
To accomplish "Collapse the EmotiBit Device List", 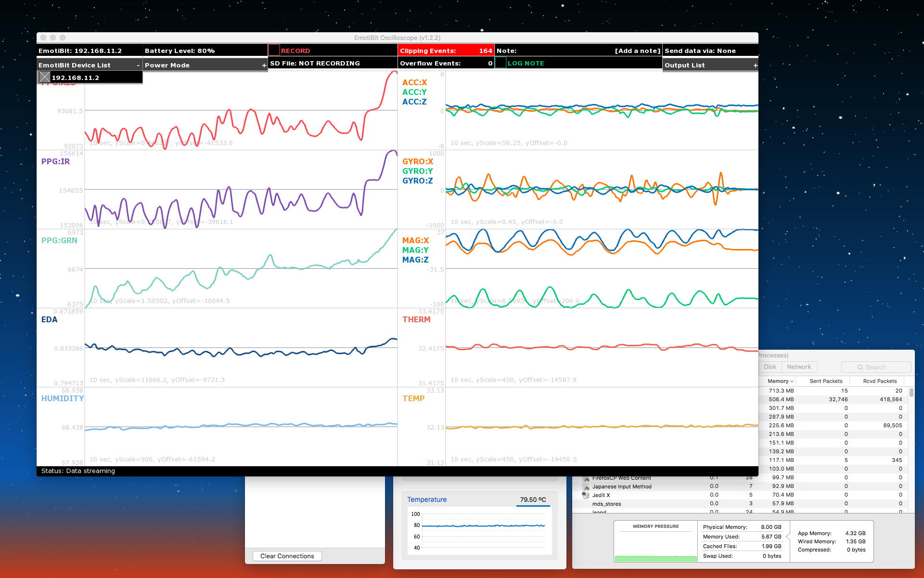I will pyautogui.click(x=138, y=65).
